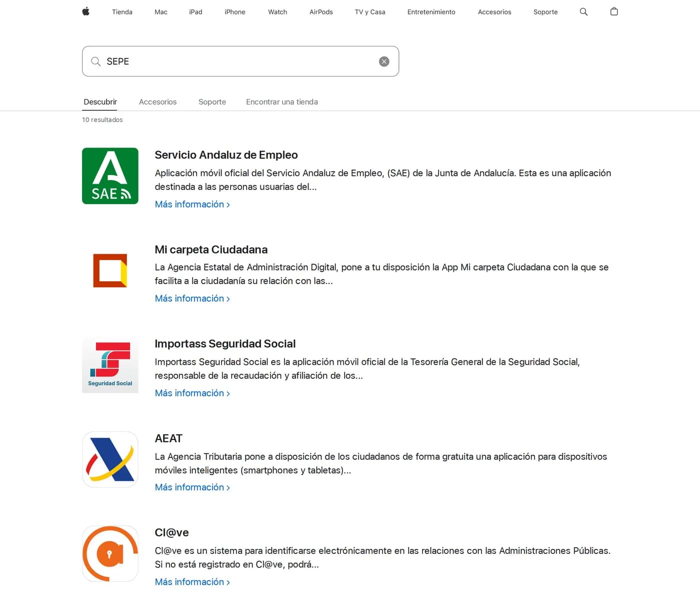Viewport: 700px width, 602px height.
Task: Open Más información for AEAT
Action: pyautogui.click(x=192, y=487)
